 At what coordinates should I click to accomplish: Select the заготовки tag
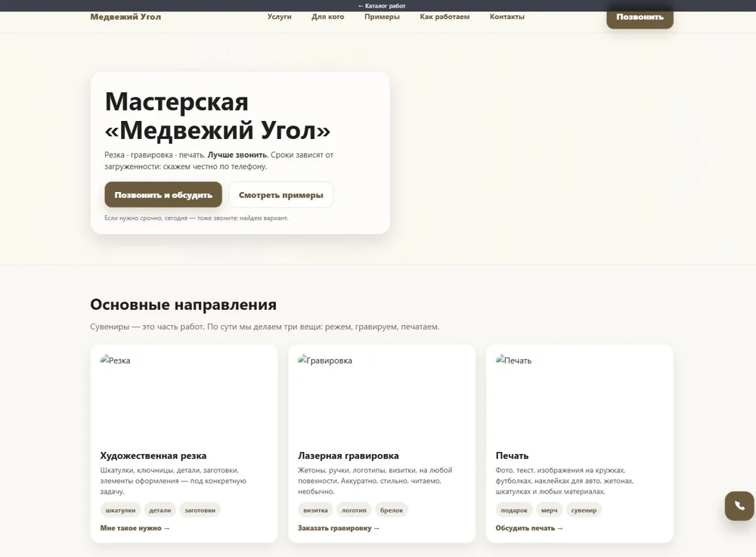pyautogui.click(x=200, y=510)
